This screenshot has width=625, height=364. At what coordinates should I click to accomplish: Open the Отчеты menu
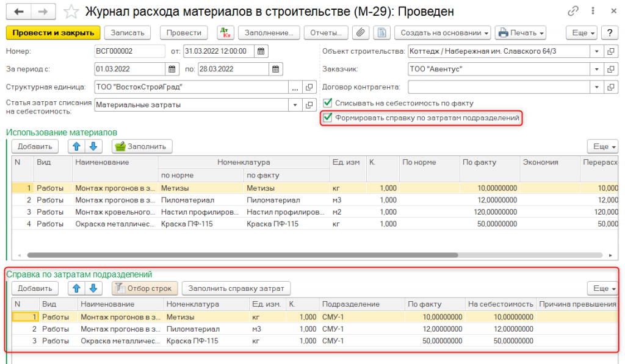coord(325,32)
